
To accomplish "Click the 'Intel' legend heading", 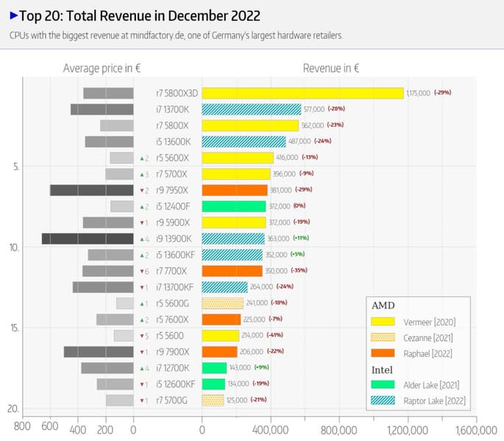I will [382, 370].
